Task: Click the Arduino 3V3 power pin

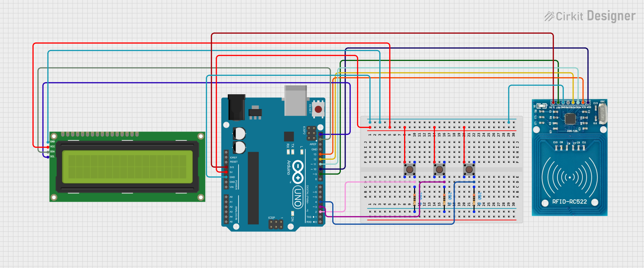Action: coord(226,167)
